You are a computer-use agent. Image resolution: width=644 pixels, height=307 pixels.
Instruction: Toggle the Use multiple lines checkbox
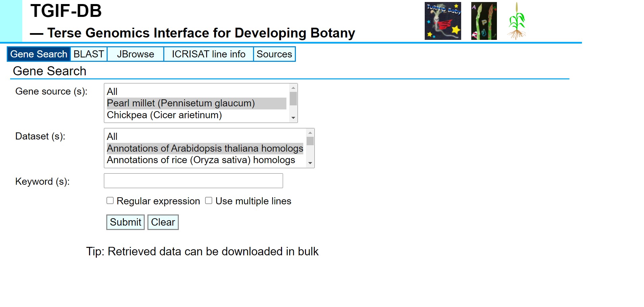point(209,201)
